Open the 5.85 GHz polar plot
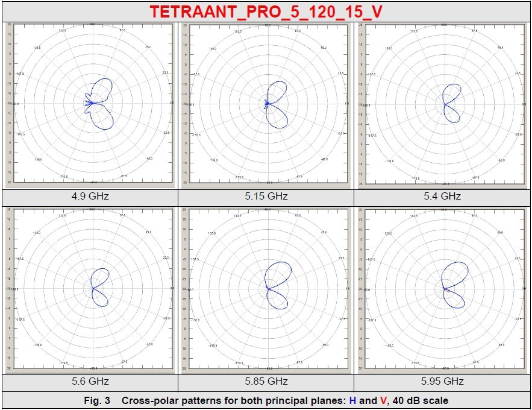 (x=266, y=289)
